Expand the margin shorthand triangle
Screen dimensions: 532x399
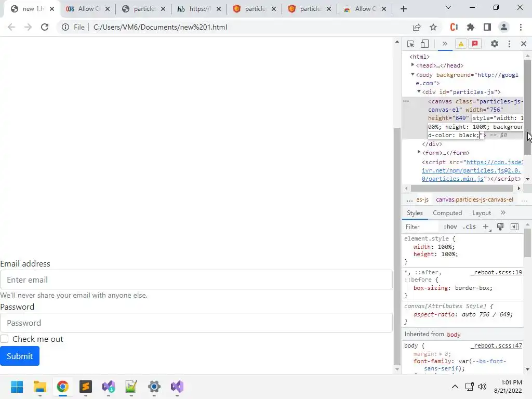[x=441, y=354]
